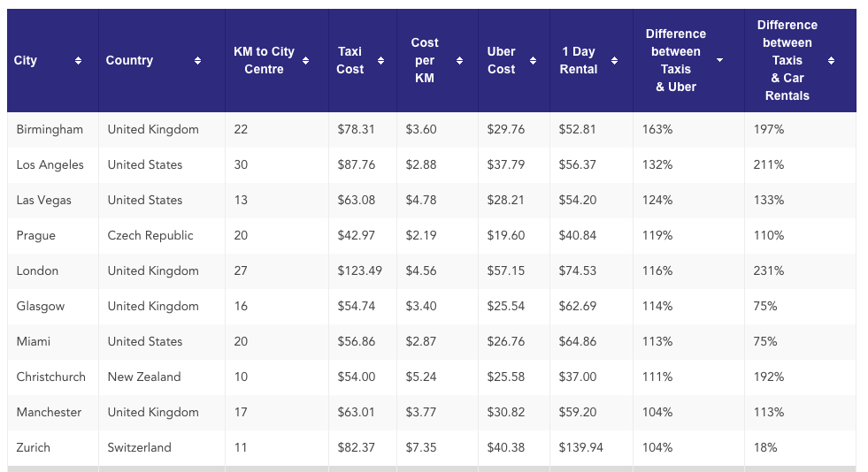Click the Uber Cost header label

(x=501, y=60)
